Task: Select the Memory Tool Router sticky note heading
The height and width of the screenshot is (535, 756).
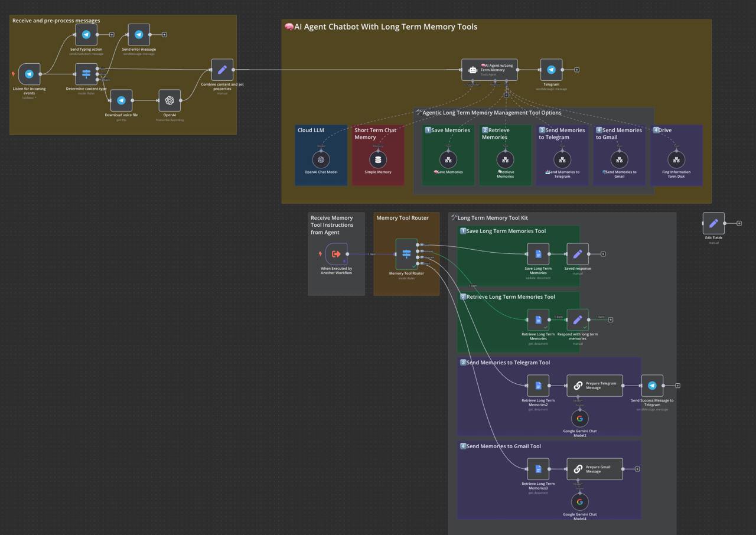Action: [x=403, y=218]
